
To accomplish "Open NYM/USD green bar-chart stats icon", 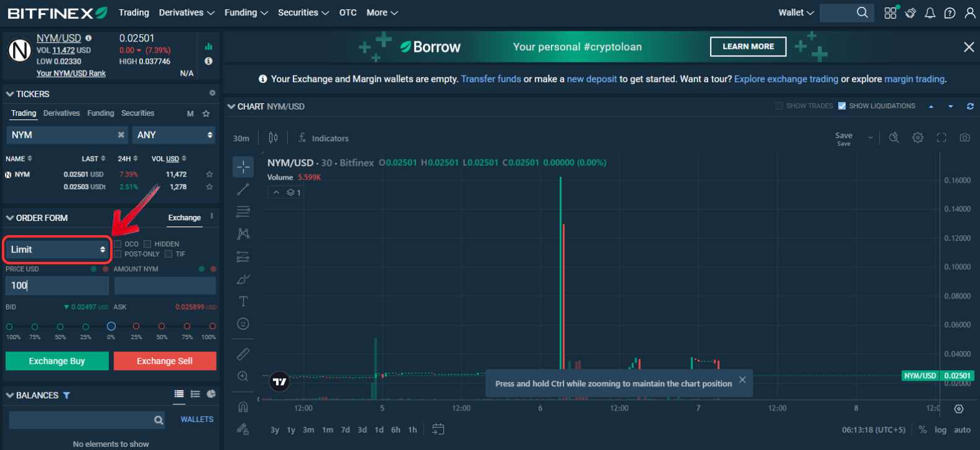I will (209, 46).
